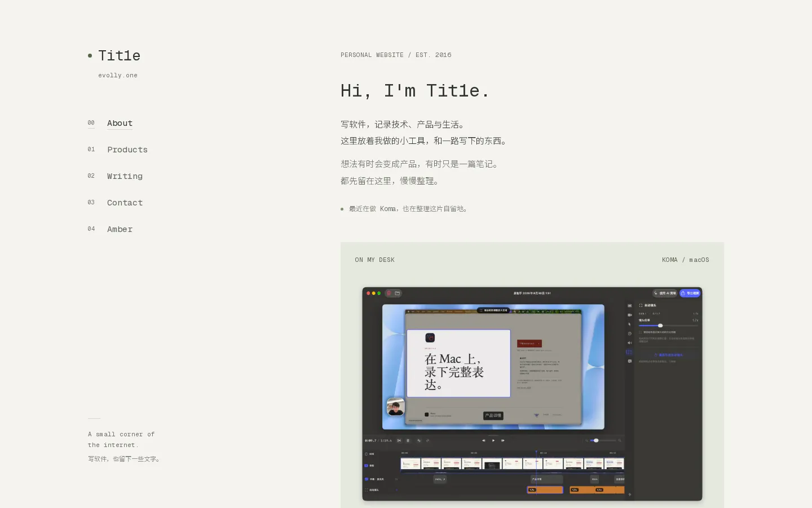Click the evolly.one domain text

(x=118, y=75)
